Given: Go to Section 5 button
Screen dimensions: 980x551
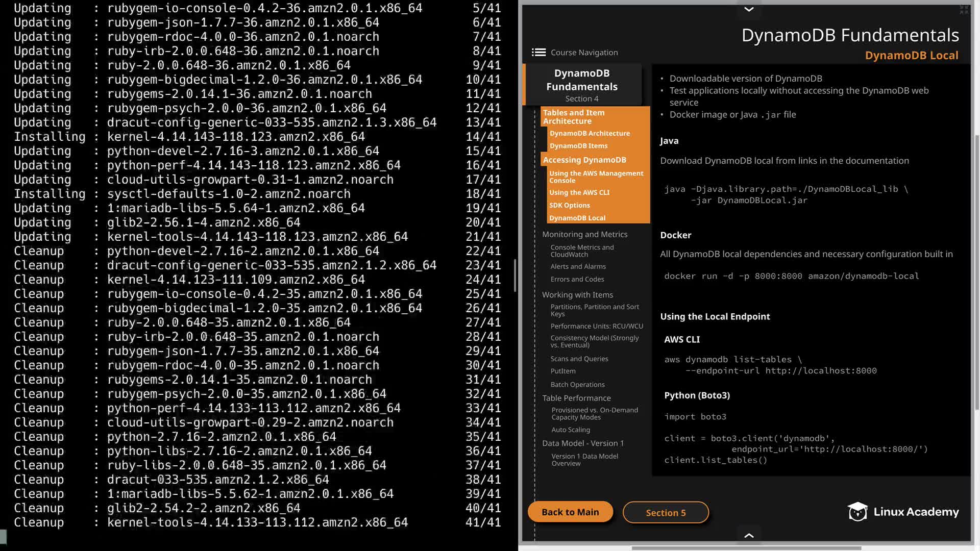Looking at the screenshot, I should (x=666, y=513).
